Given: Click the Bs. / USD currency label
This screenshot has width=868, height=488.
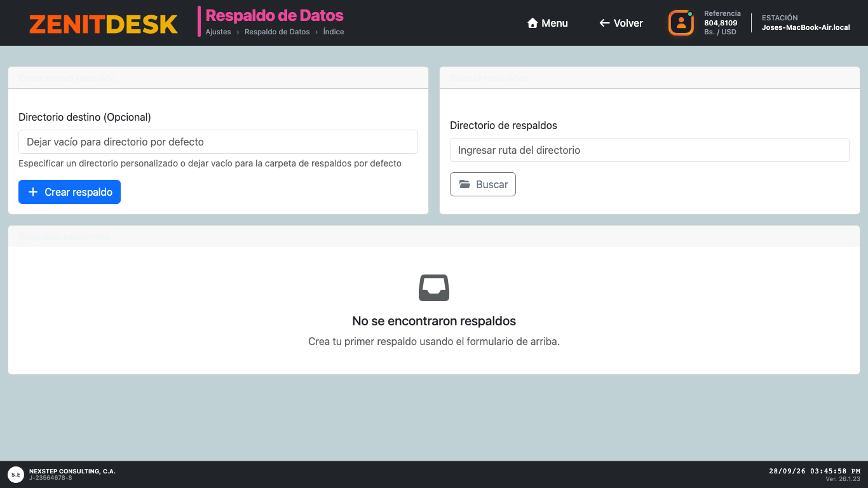Looking at the screenshot, I should (720, 32).
